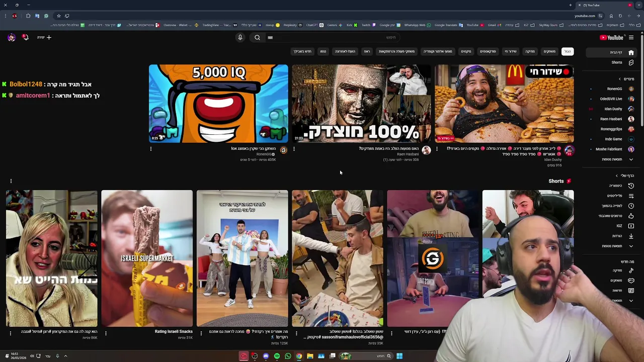Open options menu for 5,000 IQ video

tap(151, 149)
